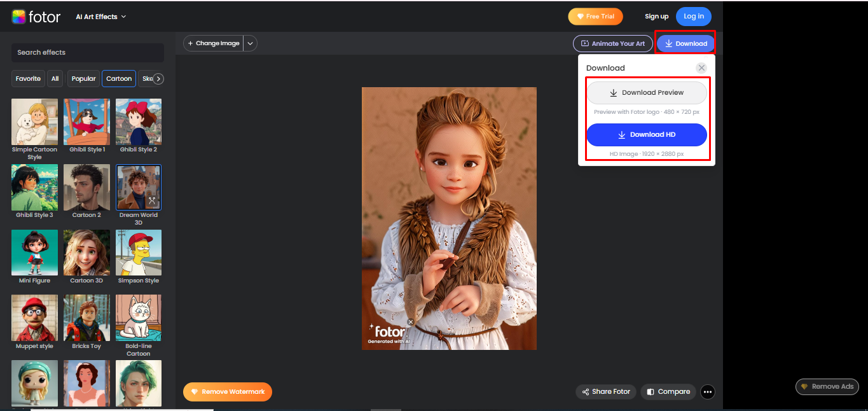Select the Dream World 3D style
Viewport: 868px width, 411px height.
(x=138, y=187)
